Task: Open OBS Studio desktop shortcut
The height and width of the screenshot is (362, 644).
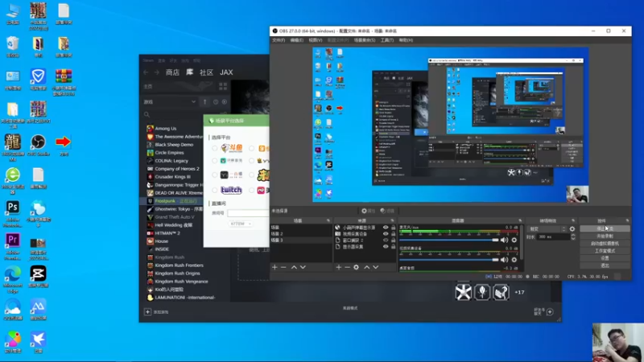Action: click(38, 145)
